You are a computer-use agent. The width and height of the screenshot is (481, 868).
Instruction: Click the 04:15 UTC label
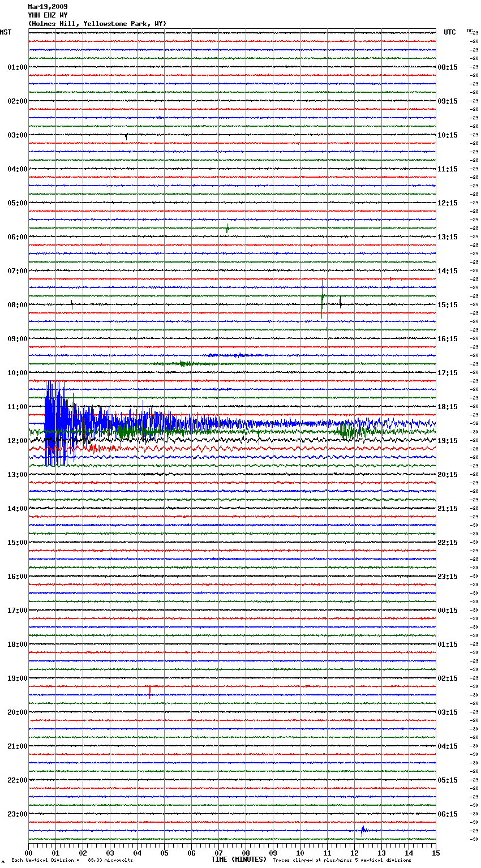click(448, 746)
